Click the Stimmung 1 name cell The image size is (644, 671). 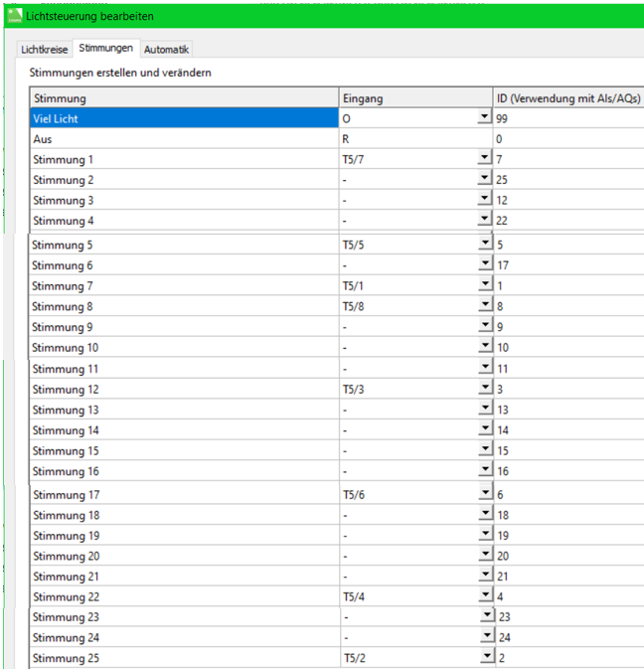point(185,160)
